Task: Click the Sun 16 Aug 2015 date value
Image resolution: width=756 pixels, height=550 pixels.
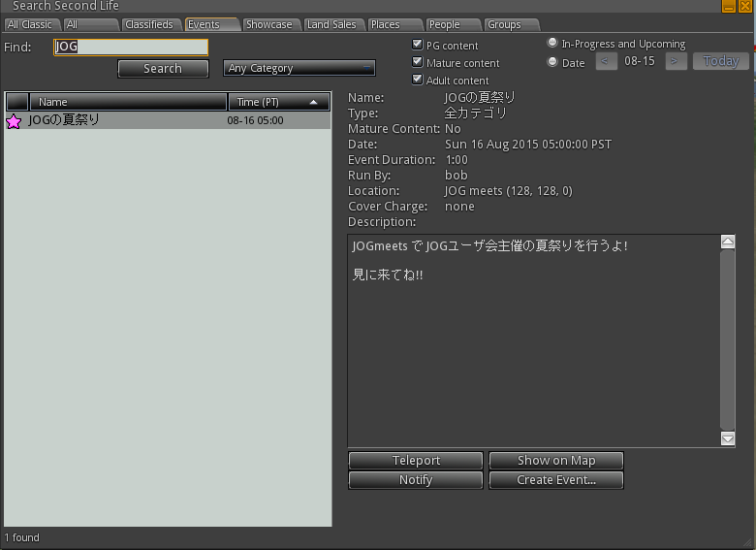Action: coord(528,145)
